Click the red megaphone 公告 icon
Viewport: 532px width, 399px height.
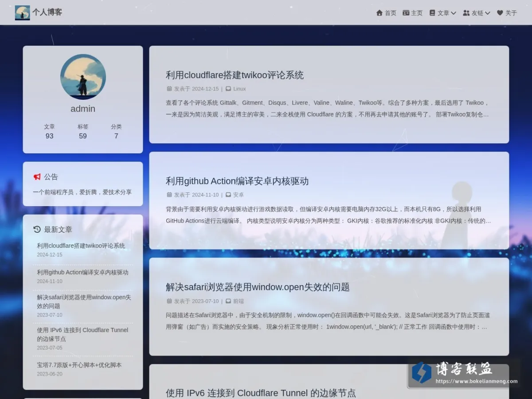37,176
